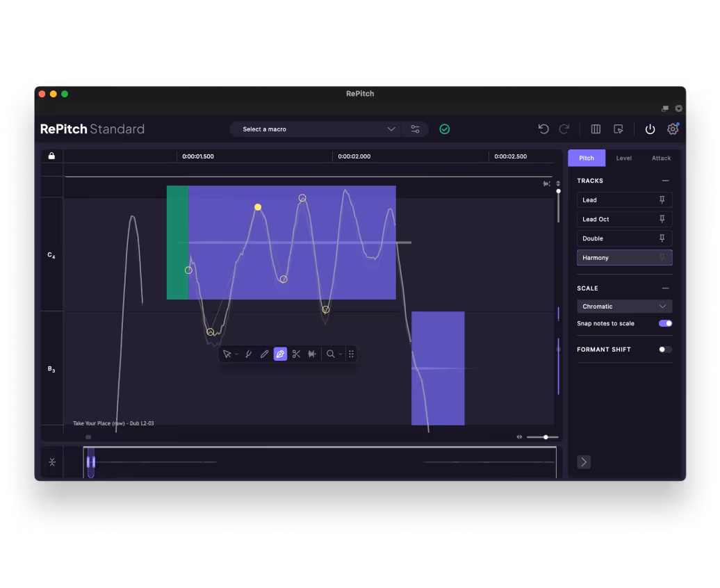Select the pencil draw tool
This screenshot has height=588, width=720.
264,354
